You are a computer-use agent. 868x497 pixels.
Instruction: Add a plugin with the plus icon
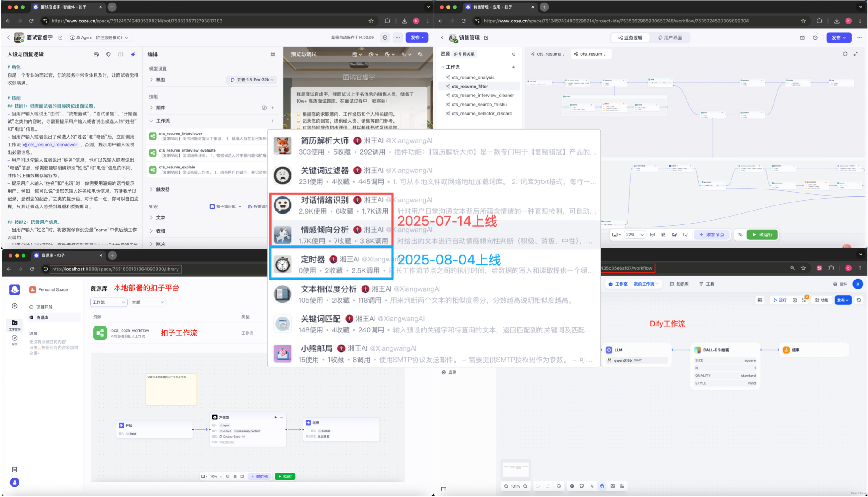click(x=272, y=108)
